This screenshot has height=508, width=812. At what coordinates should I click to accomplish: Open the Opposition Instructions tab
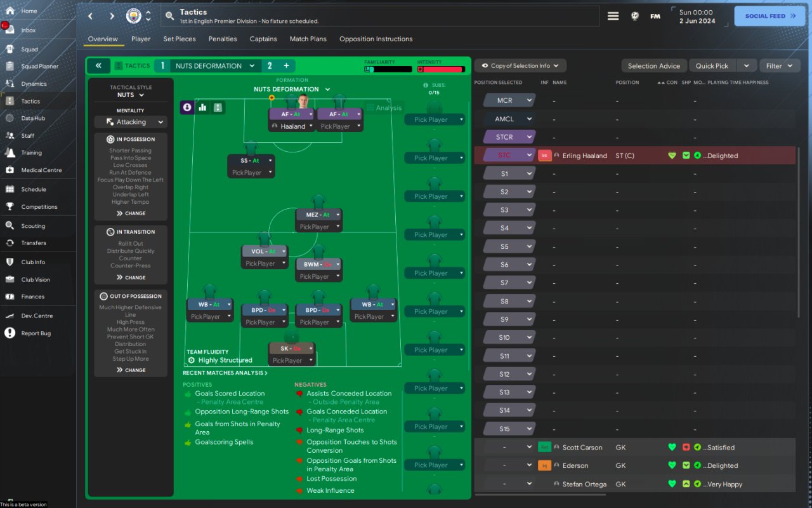tap(376, 39)
